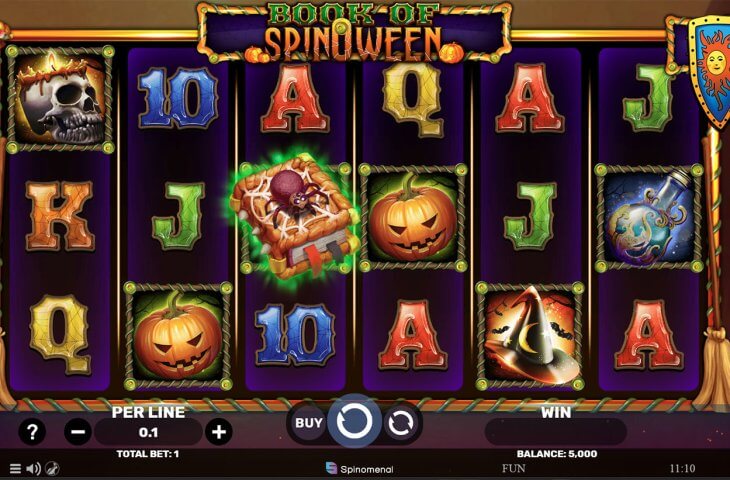Select the per line value field 0.1
This screenshot has width=730, height=480.
[148, 432]
